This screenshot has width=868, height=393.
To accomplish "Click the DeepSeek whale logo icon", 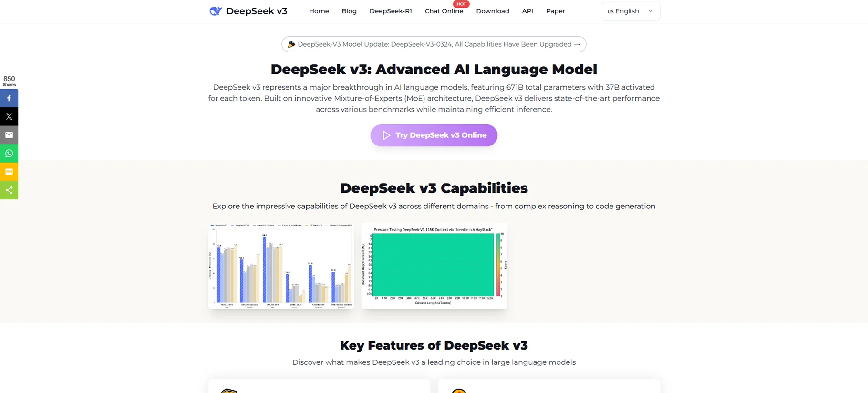I will point(216,11).
